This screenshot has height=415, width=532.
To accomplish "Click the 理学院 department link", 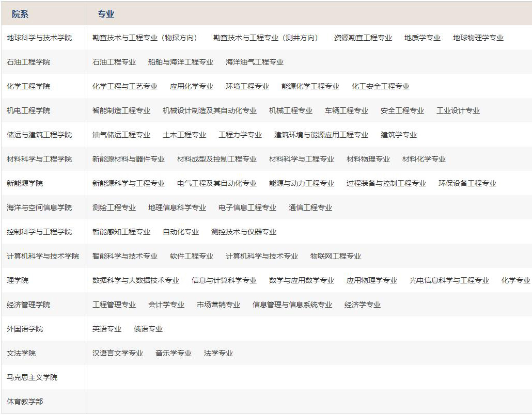I will click(18, 280).
